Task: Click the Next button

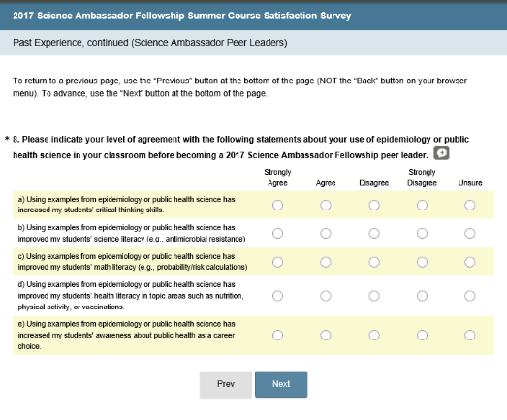Action: [x=281, y=384]
